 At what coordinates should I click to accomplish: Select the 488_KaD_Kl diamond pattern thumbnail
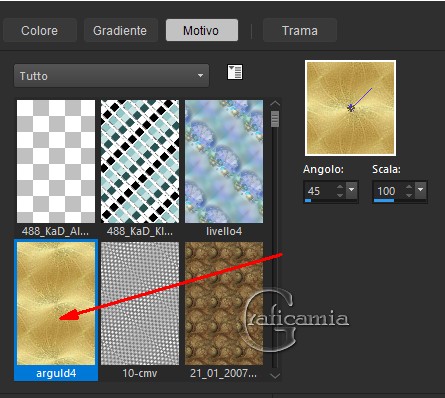coord(140,161)
